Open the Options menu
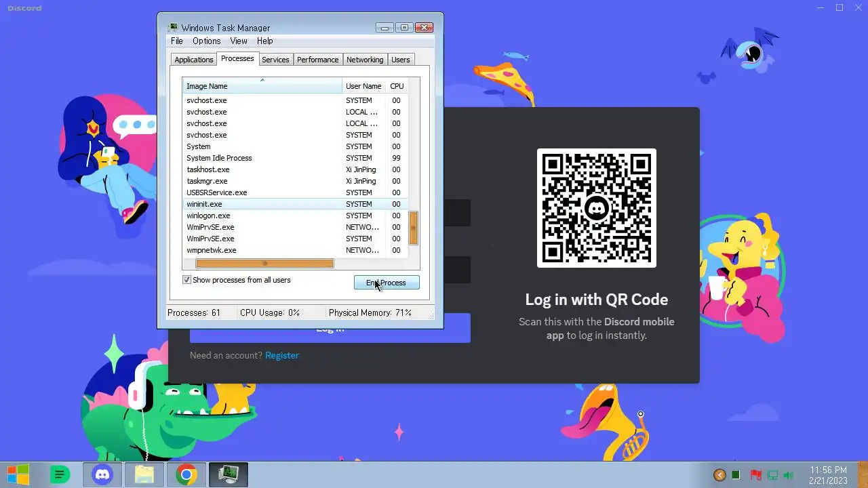 pos(206,41)
